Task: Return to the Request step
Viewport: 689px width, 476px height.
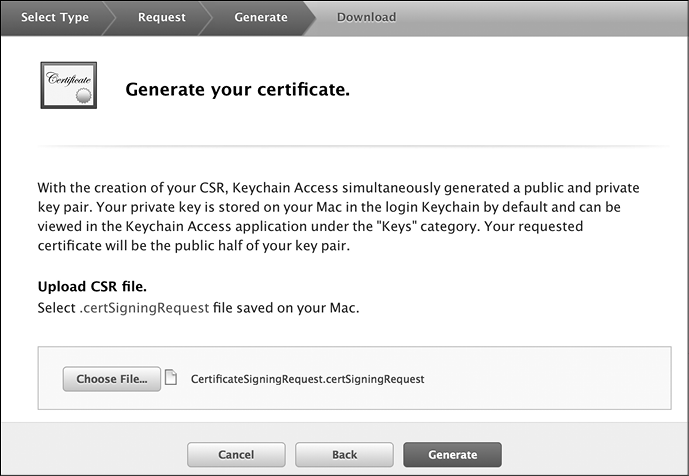Action: coord(161,17)
